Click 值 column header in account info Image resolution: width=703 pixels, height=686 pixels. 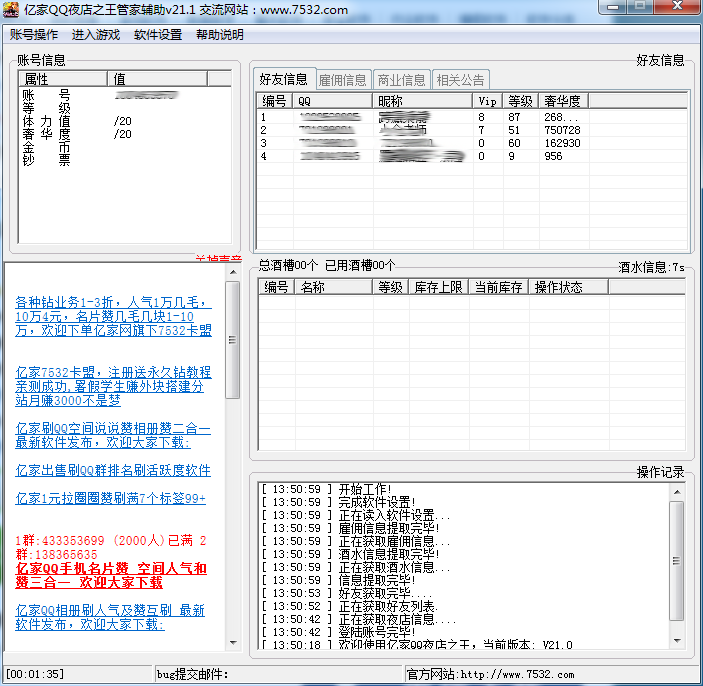point(157,79)
